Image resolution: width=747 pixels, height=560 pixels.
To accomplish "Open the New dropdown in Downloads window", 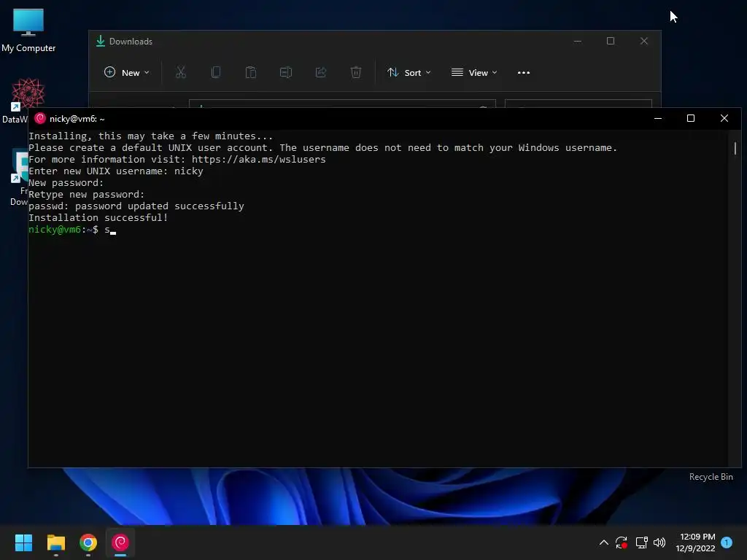I will click(x=127, y=72).
